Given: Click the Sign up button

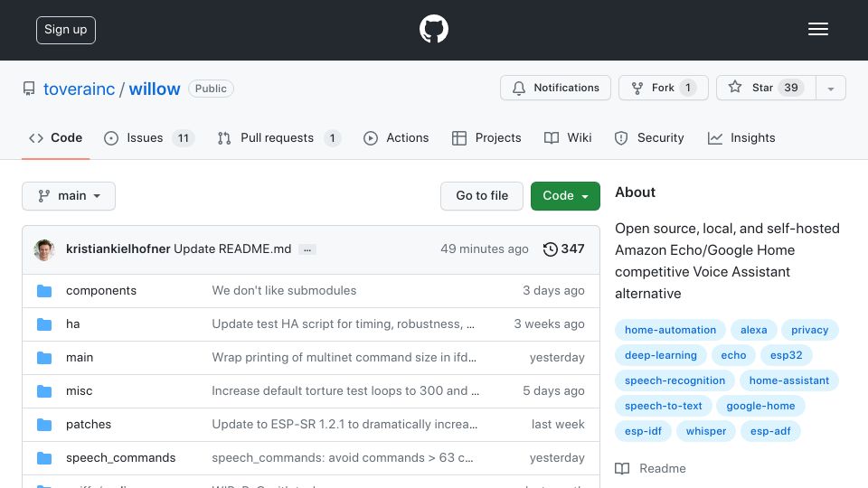Looking at the screenshot, I should (x=66, y=30).
